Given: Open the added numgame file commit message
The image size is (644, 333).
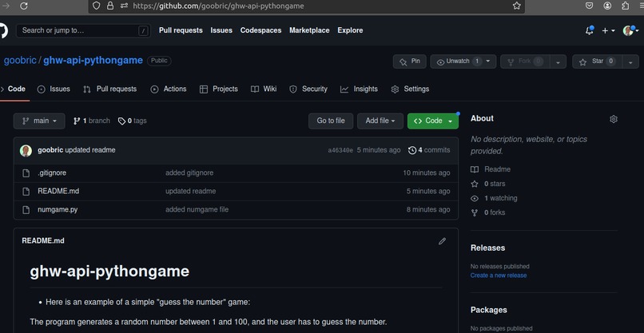Looking at the screenshot, I should (x=197, y=209).
